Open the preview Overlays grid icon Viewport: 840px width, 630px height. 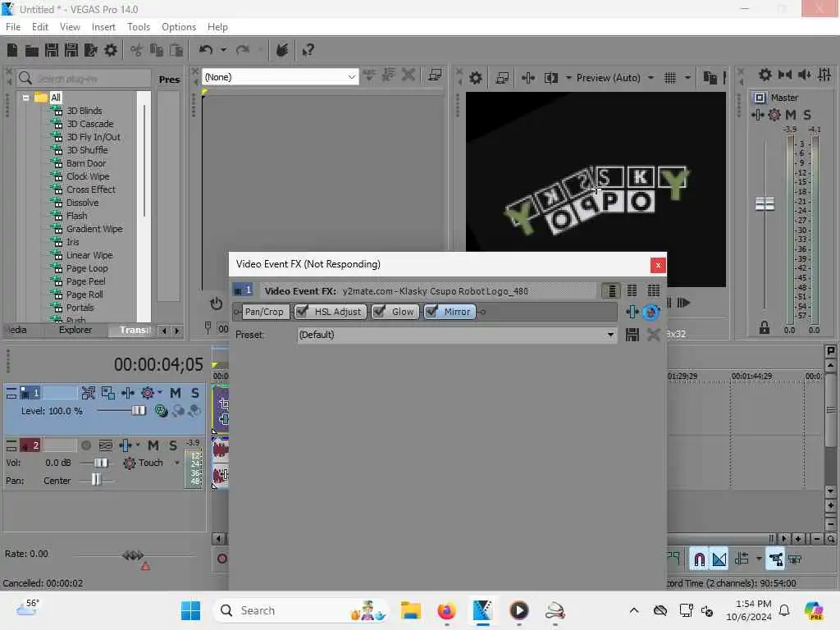tap(670, 78)
